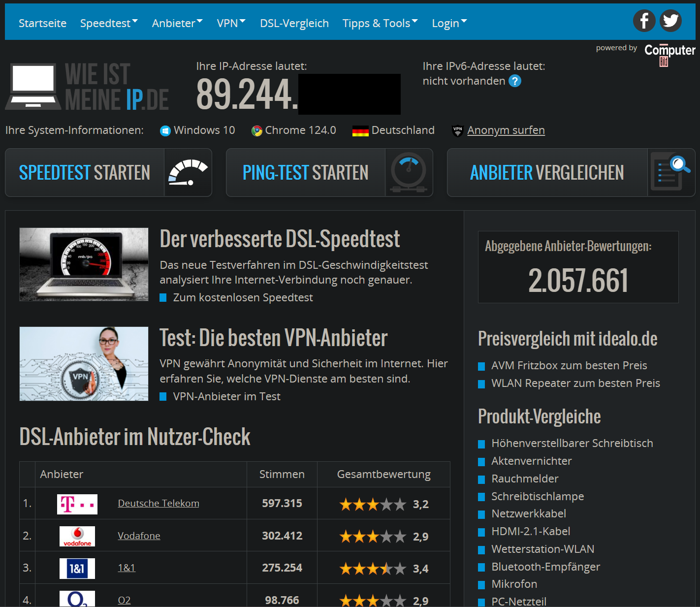Click the ratings counter 2.057.661
Image resolution: width=700 pixels, height=607 pixels.
[x=578, y=281]
